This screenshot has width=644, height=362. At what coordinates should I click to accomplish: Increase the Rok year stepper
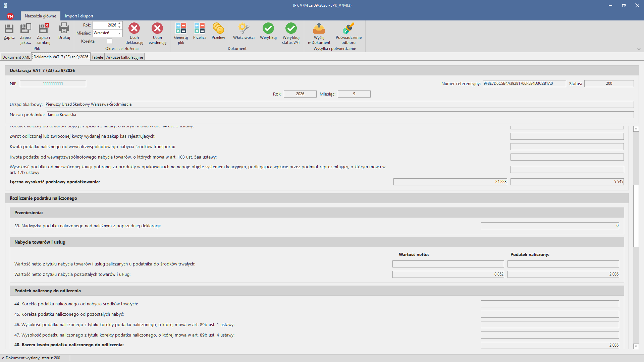(x=119, y=23)
